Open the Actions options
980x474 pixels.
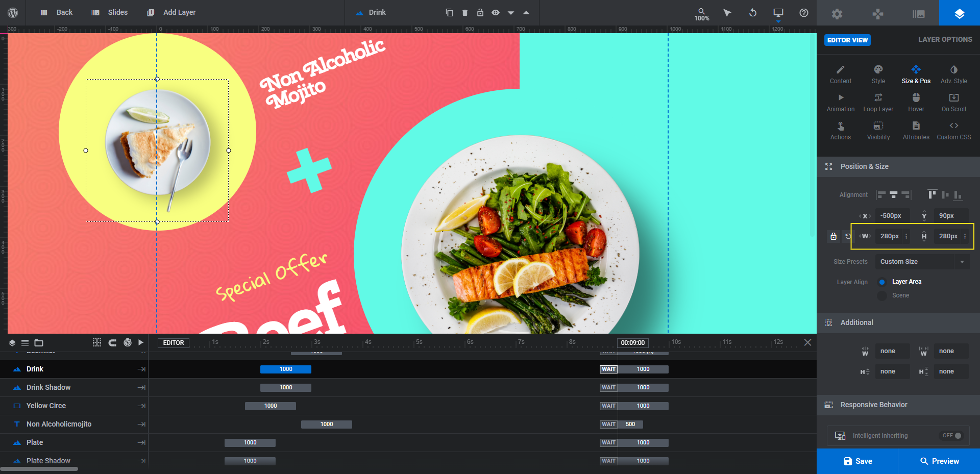click(x=841, y=131)
